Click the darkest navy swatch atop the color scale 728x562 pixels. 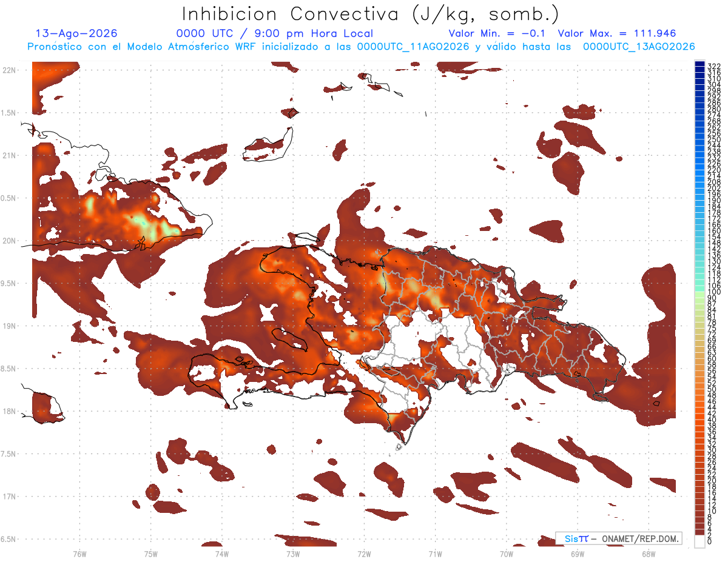point(699,64)
